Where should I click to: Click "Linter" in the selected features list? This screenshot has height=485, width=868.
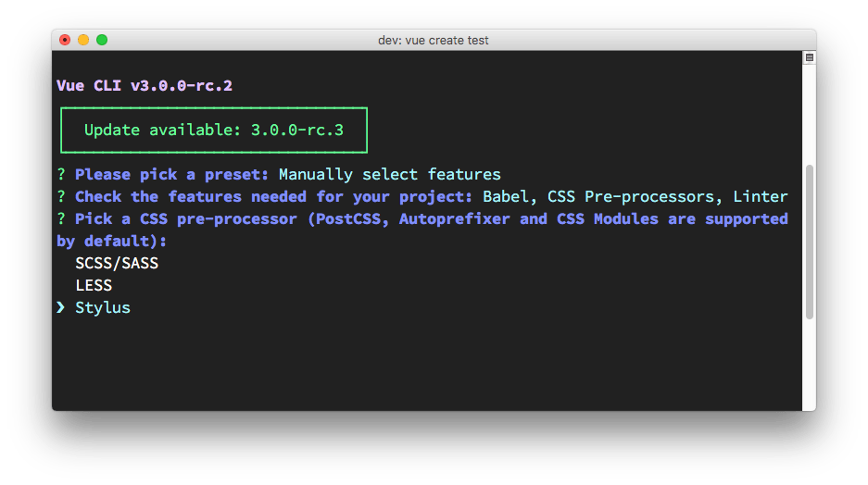(x=760, y=196)
